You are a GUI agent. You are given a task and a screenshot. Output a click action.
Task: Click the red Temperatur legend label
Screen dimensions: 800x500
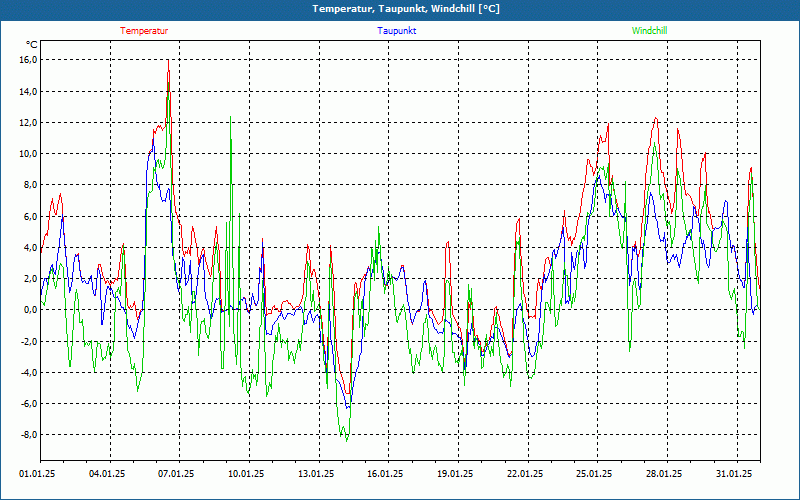[x=144, y=31]
